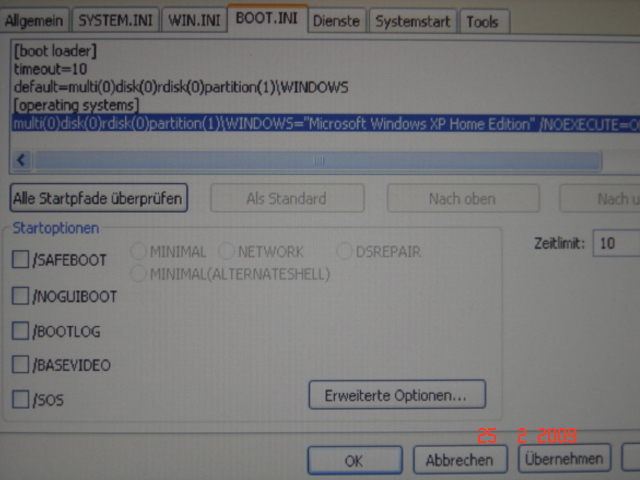
Task: Click the Zeitlimit input field
Action: tap(615, 244)
